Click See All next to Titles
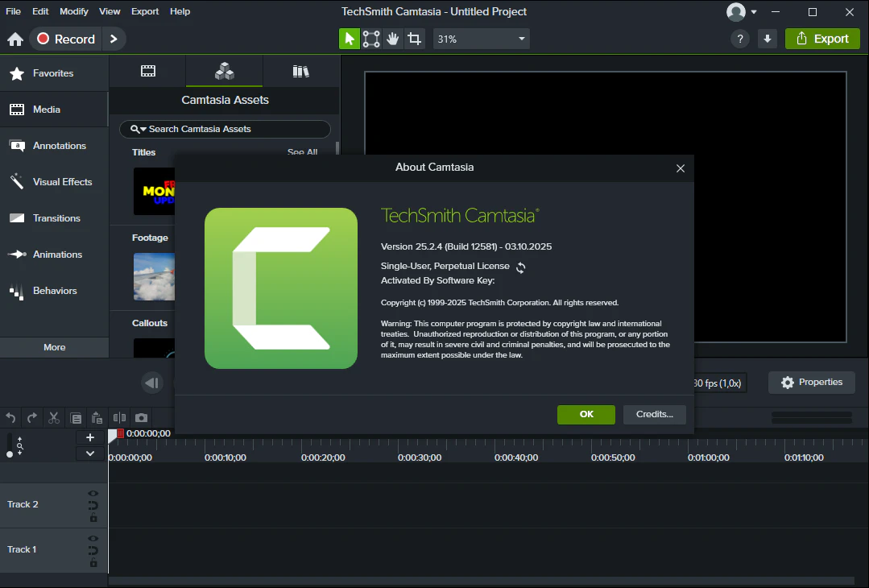 [x=302, y=151]
